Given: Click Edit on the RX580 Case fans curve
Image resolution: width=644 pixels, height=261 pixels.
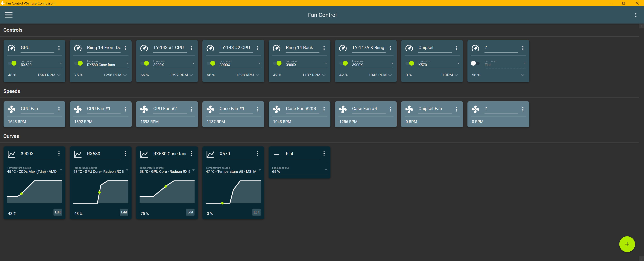Looking at the screenshot, I should (190, 212).
